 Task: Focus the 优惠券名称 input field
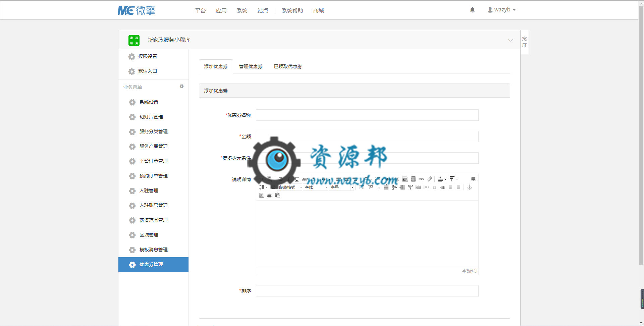click(x=367, y=115)
